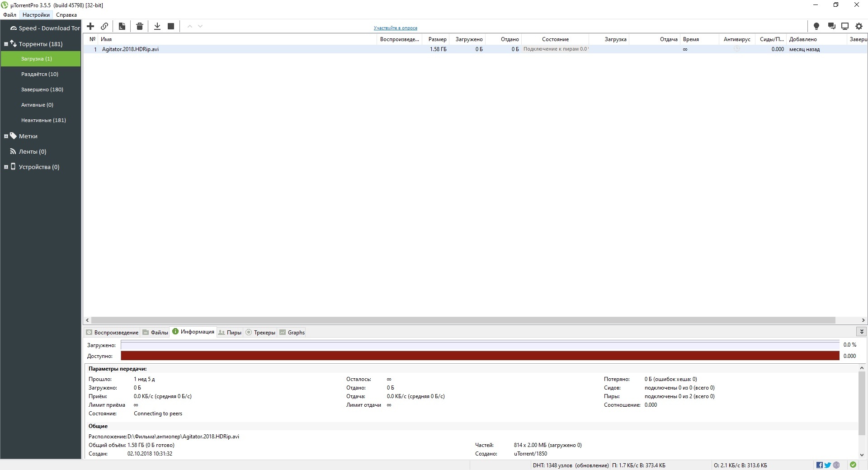
Task: Click the red Доступно availability bar
Action: [x=480, y=356]
